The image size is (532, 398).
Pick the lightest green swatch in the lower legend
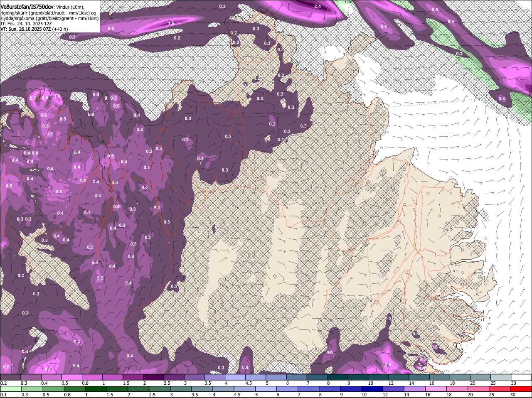(10, 389)
